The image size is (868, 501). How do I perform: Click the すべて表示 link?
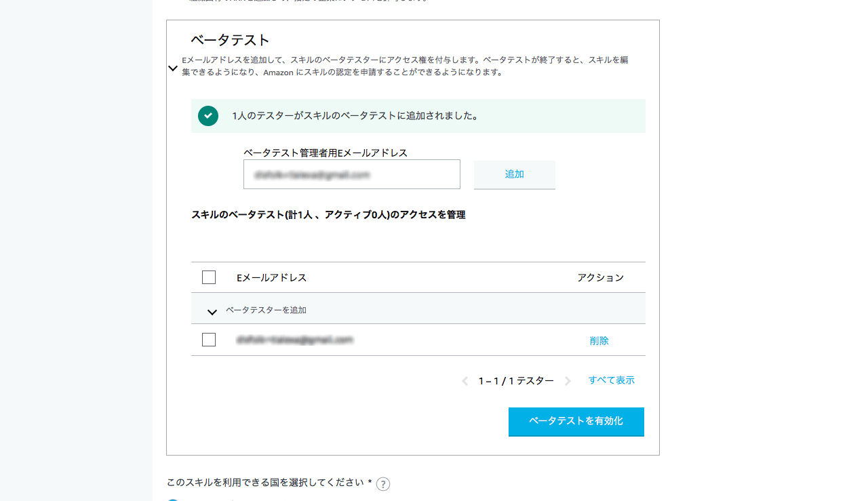[612, 380]
